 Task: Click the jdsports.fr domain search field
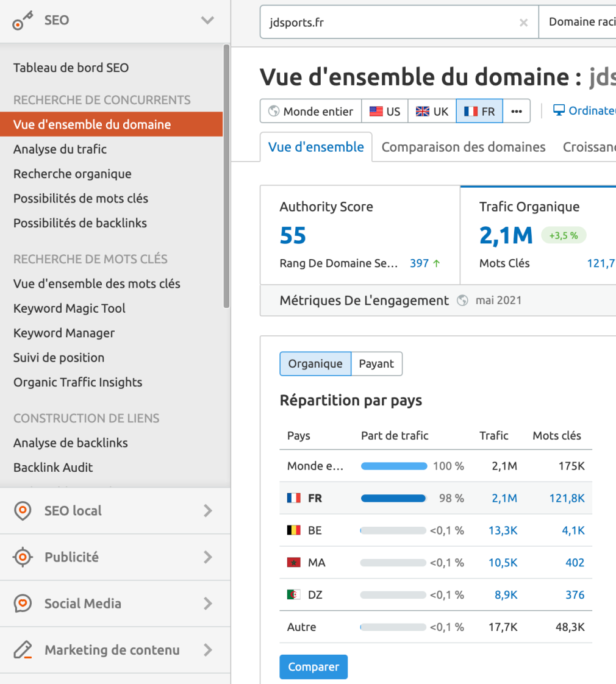coord(399,22)
